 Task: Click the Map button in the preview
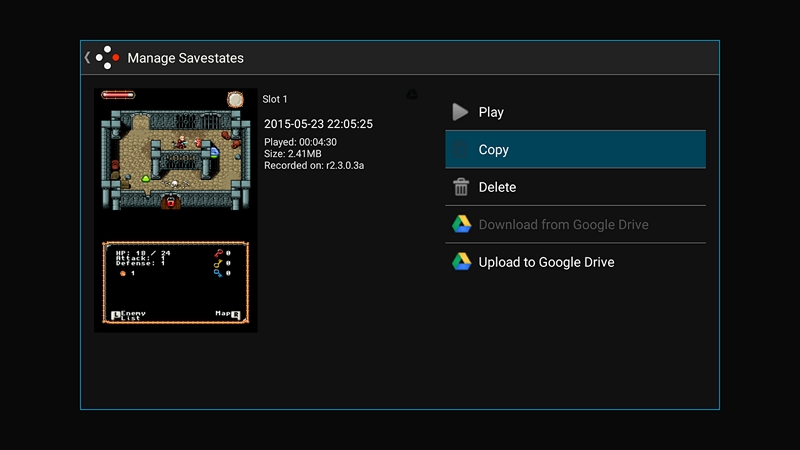[x=228, y=314]
